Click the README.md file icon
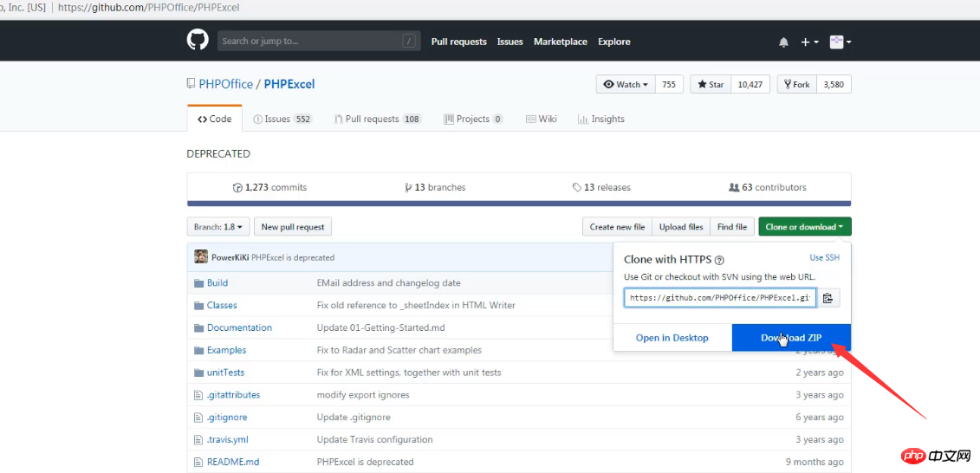Viewport: 980px width, 473px height. coord(198,463)
